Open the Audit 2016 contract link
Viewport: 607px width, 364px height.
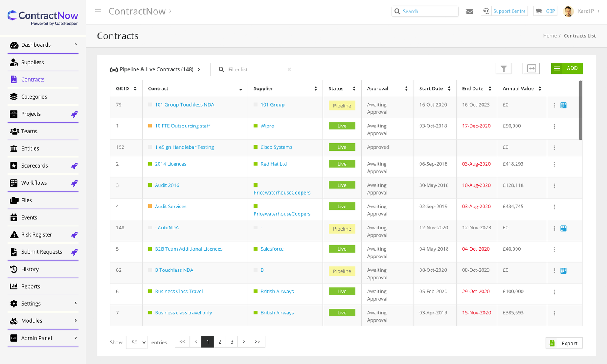[167, 185]
